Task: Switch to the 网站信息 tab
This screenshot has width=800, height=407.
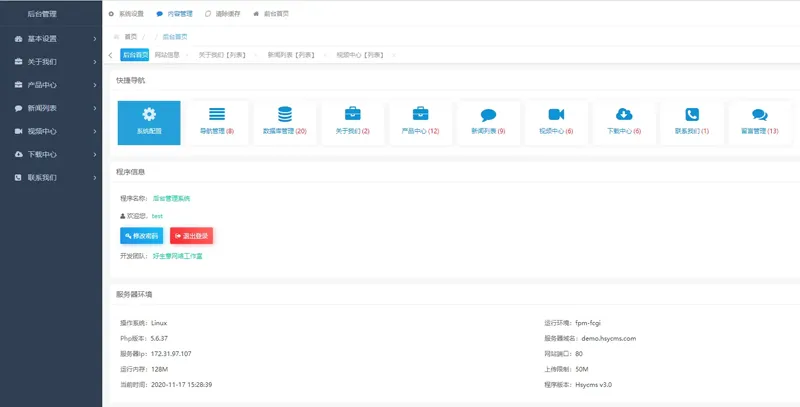Action: point(167,55)
